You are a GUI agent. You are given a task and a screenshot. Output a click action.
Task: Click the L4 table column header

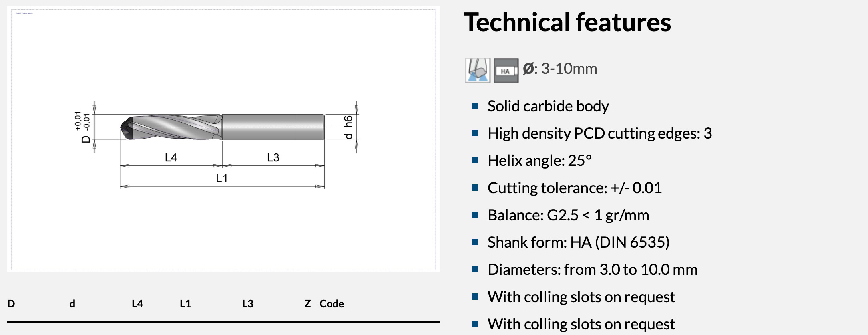pyautogui.click(x=137, y=304)
